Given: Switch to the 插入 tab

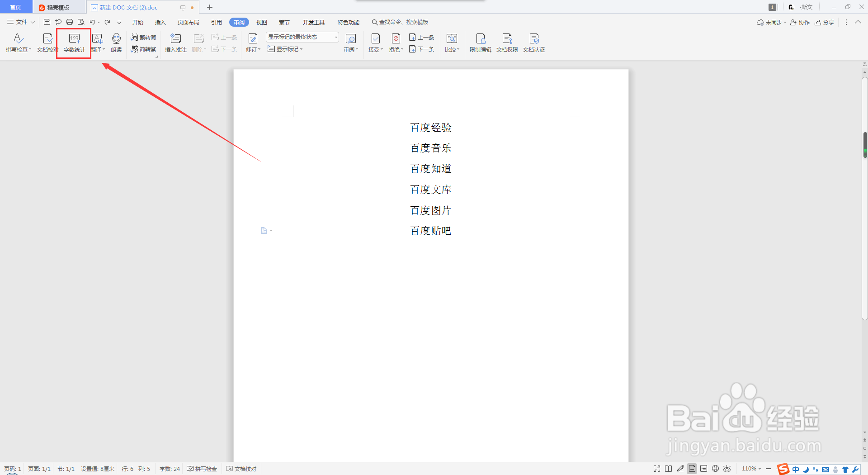Looking at the screenshot, I should 160,22.
